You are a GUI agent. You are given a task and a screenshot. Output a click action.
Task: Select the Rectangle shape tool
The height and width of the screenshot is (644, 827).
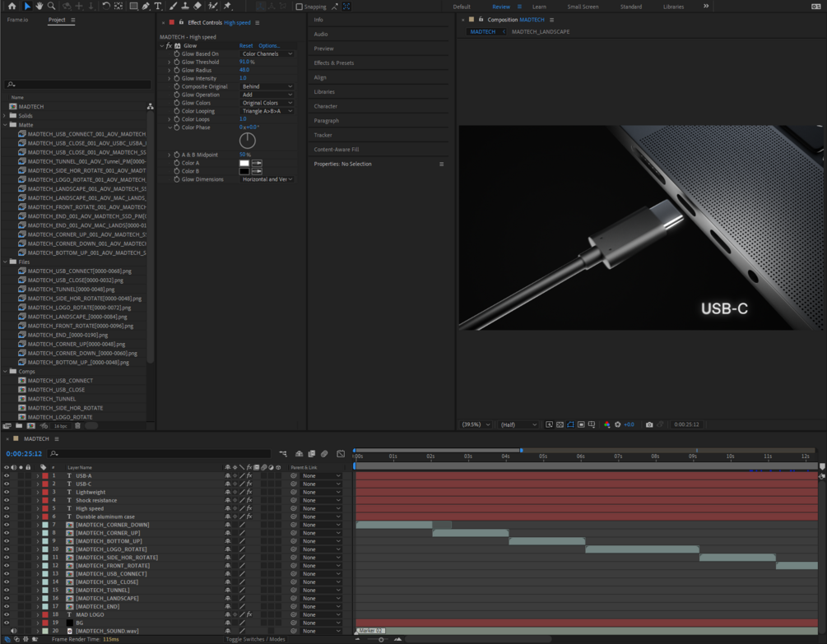(x=133, y=7)
